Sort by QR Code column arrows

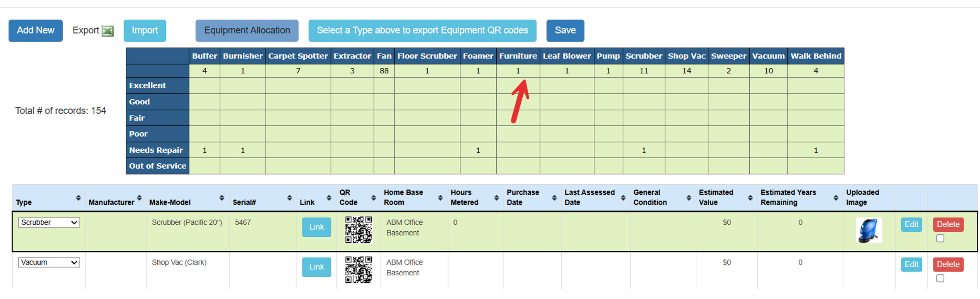point(373,198)
